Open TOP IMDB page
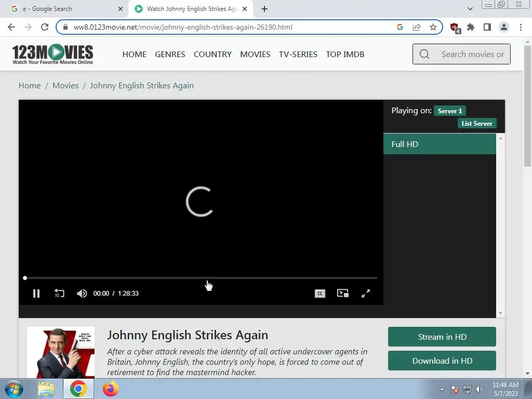Viewport: 532px width, 399px height. point(345,54)
